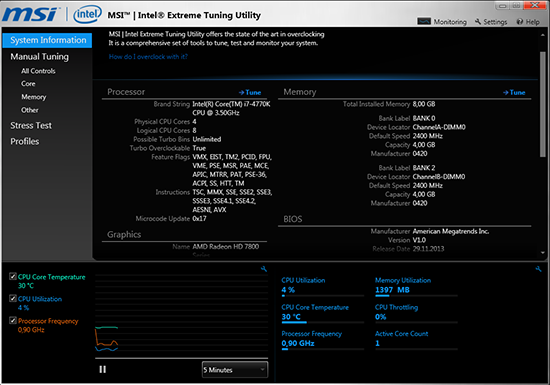
Task: Click the scroll down arrow of info panel
Action: [x=543, y=252]
